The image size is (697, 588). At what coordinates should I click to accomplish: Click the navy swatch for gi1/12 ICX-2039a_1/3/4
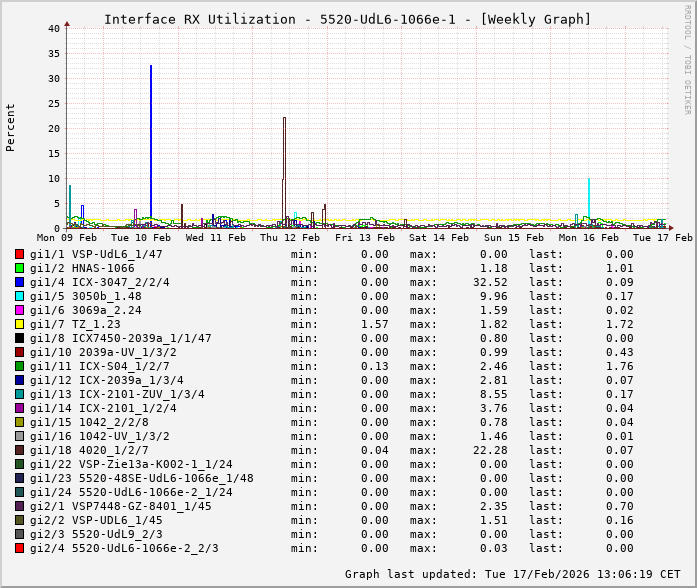[19, 380]
